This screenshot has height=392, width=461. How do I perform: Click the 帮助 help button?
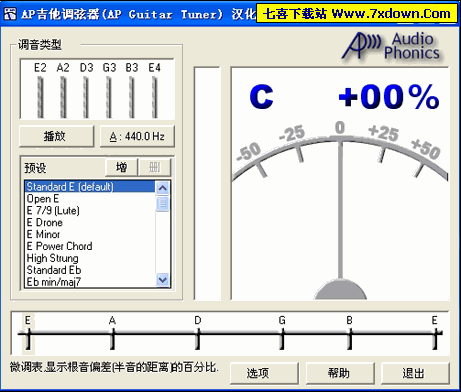click(340, 373)
